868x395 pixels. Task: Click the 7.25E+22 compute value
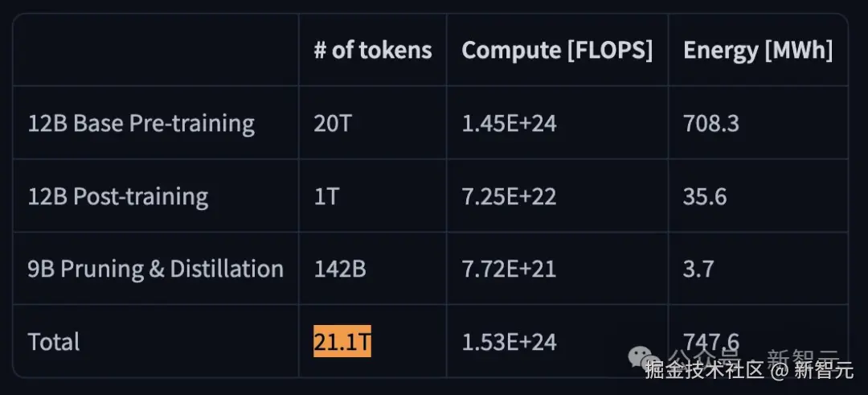[x=509, y=196]
